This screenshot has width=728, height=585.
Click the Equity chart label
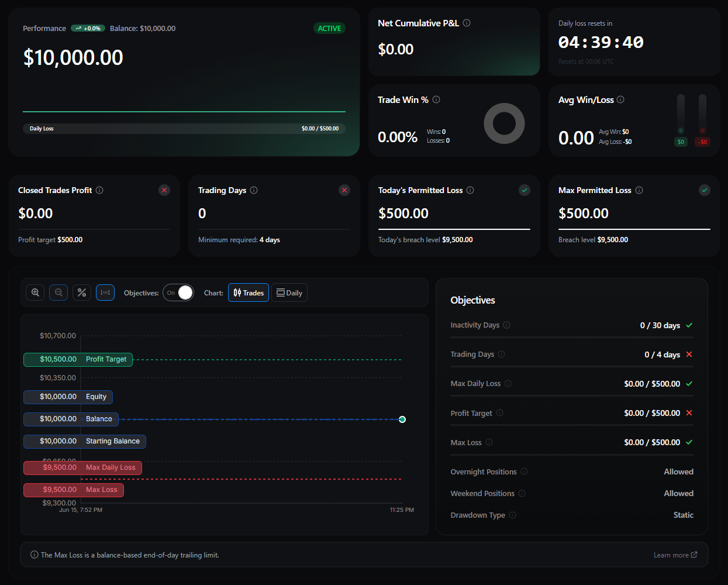pyautogui.click(x=68, y=397)
